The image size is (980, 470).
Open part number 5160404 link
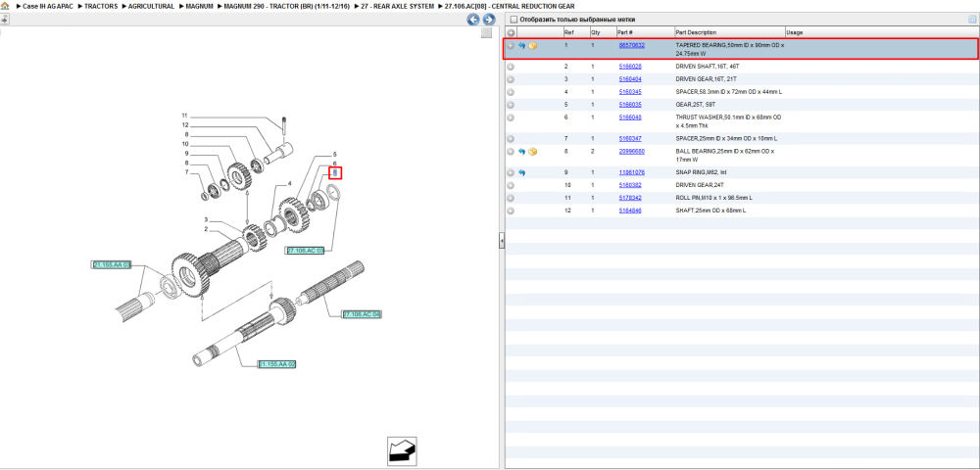tap(630, 79)
